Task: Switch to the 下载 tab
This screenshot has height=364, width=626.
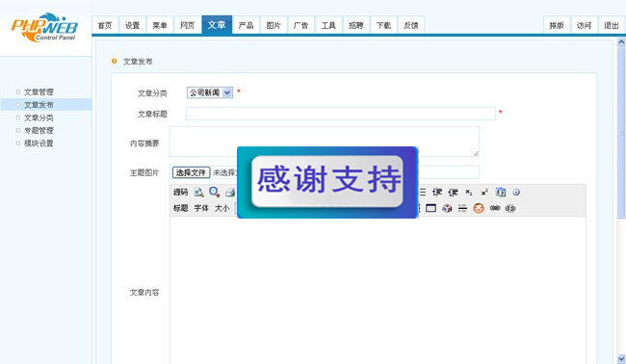Action: 383,26
